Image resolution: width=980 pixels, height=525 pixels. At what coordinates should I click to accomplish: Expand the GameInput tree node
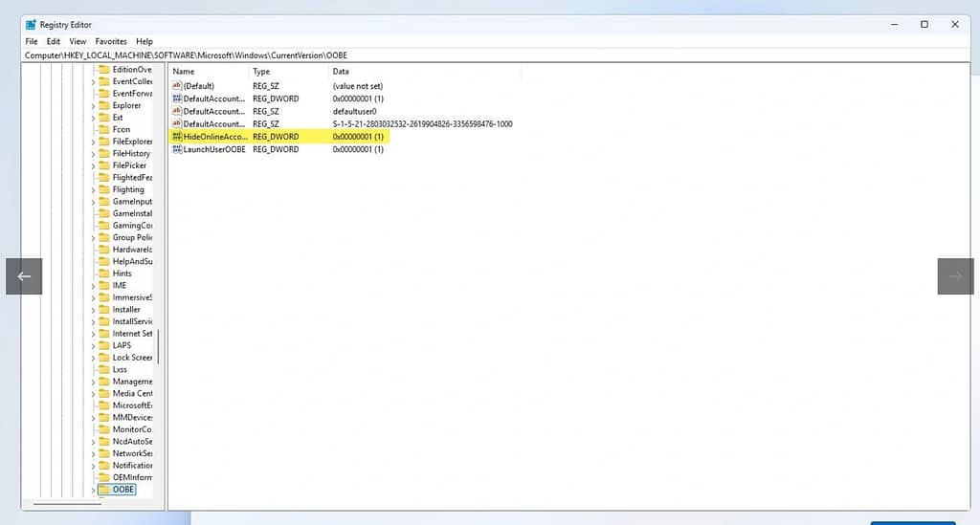93,203
